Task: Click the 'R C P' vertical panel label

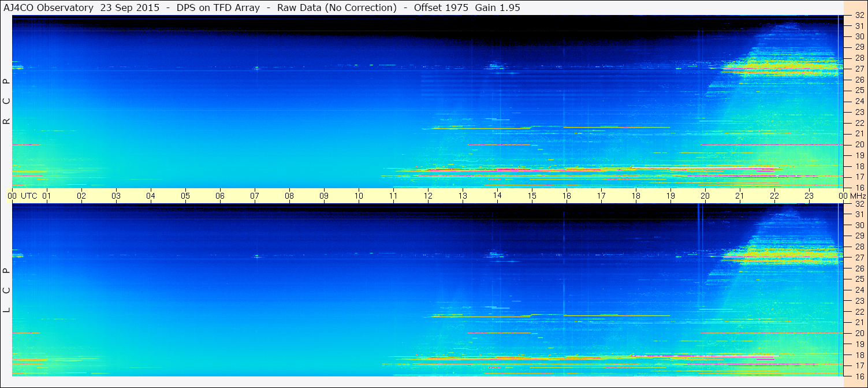Action: tap(7, 102)
